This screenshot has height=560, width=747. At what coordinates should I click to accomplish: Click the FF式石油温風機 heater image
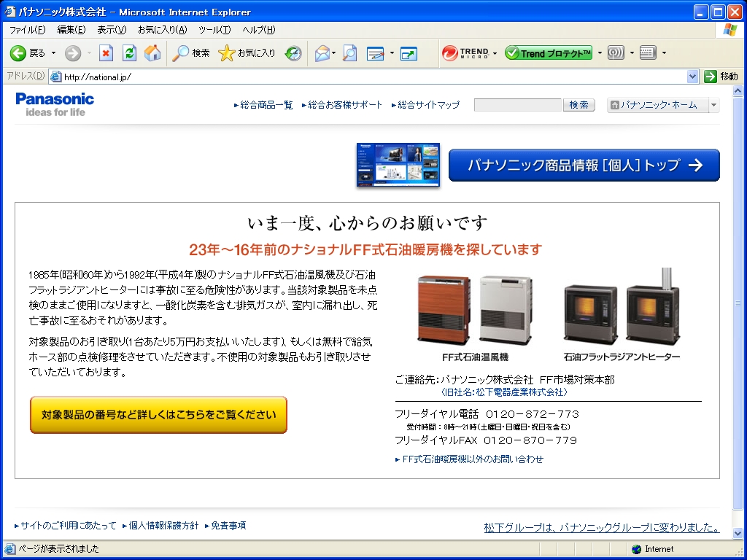click(475, 309)
